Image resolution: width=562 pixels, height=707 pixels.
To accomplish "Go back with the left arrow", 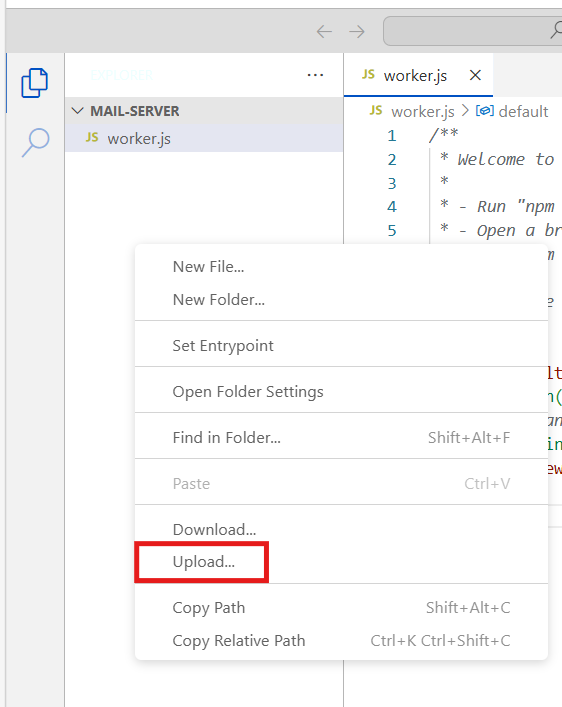I will [x=324, y=32].
